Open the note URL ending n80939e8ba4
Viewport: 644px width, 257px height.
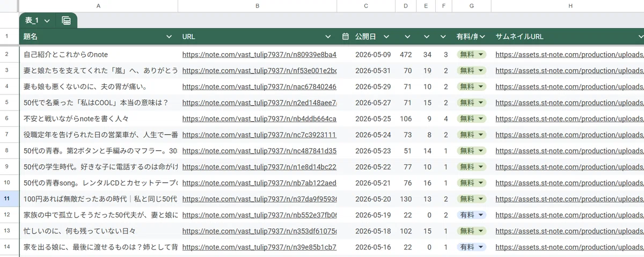[x=259, y=55]
